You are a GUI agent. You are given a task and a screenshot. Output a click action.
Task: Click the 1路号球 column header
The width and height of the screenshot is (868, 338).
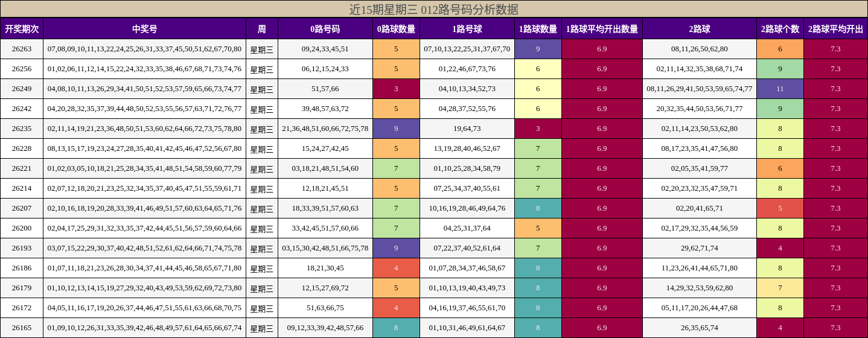pos(467,29)
